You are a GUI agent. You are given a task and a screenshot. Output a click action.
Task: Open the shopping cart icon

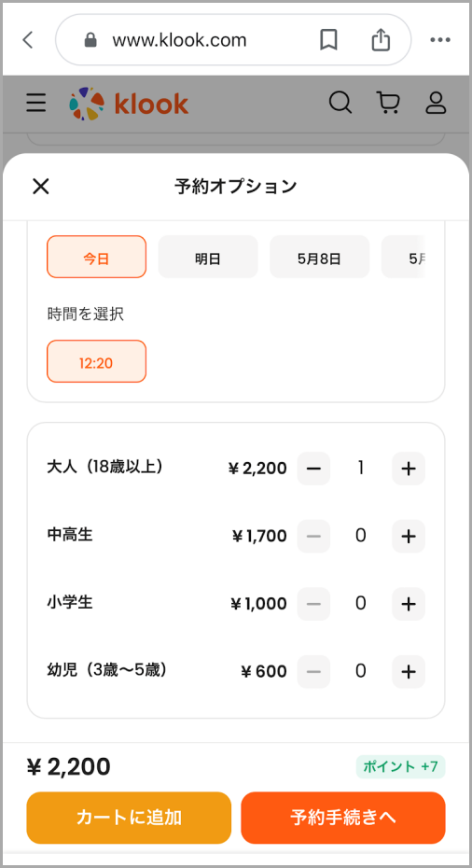click(x=388, y=103)
